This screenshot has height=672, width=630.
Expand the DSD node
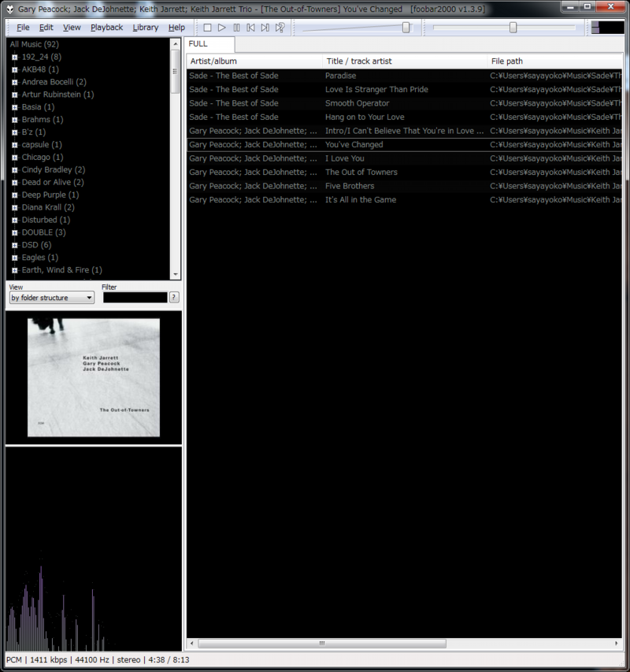15,245
